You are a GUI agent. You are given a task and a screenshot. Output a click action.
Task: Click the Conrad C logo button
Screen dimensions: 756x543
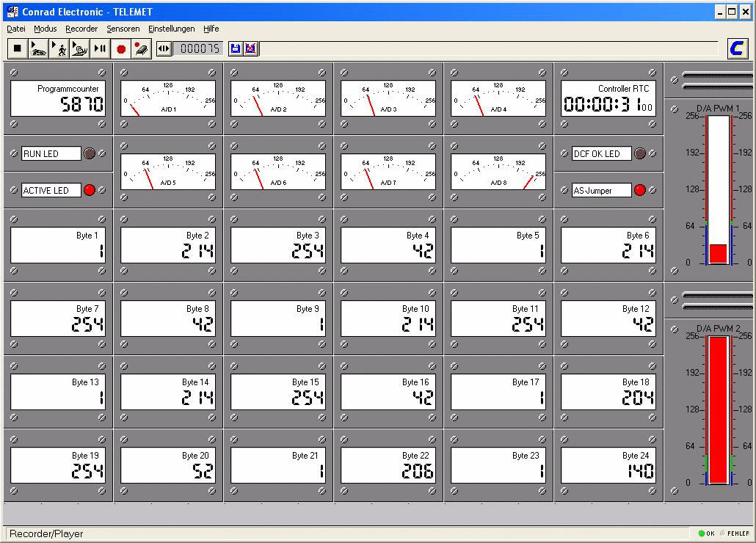pyautogui.click(x=737, y=48)
